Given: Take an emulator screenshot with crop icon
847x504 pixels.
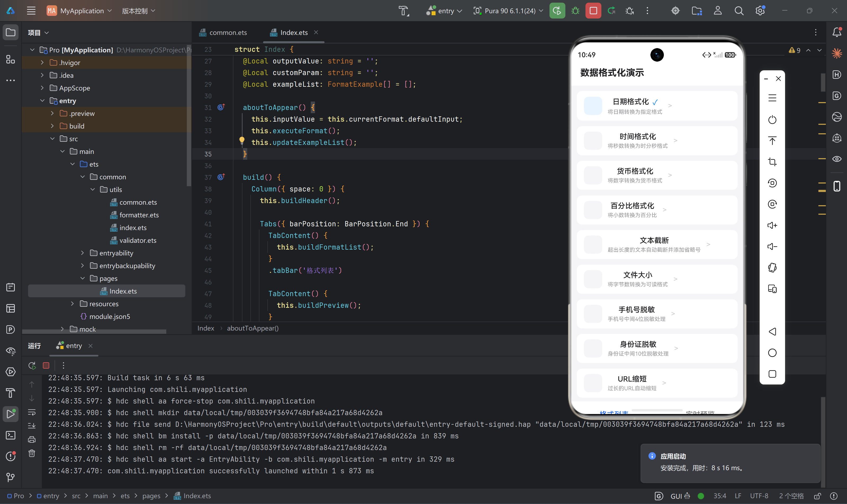Looking at the screenshot, I should pyautogui.click(x=772, y=162).
